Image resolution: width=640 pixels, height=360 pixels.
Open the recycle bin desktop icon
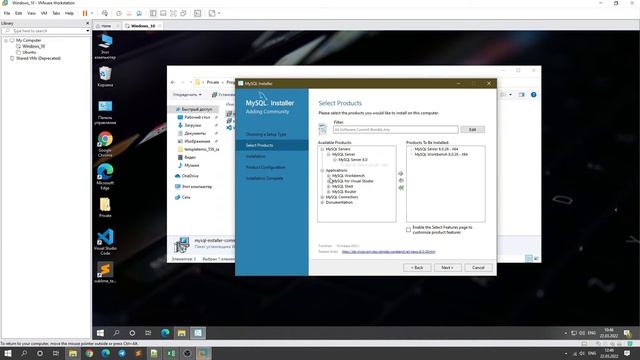[x=105, y=76]
